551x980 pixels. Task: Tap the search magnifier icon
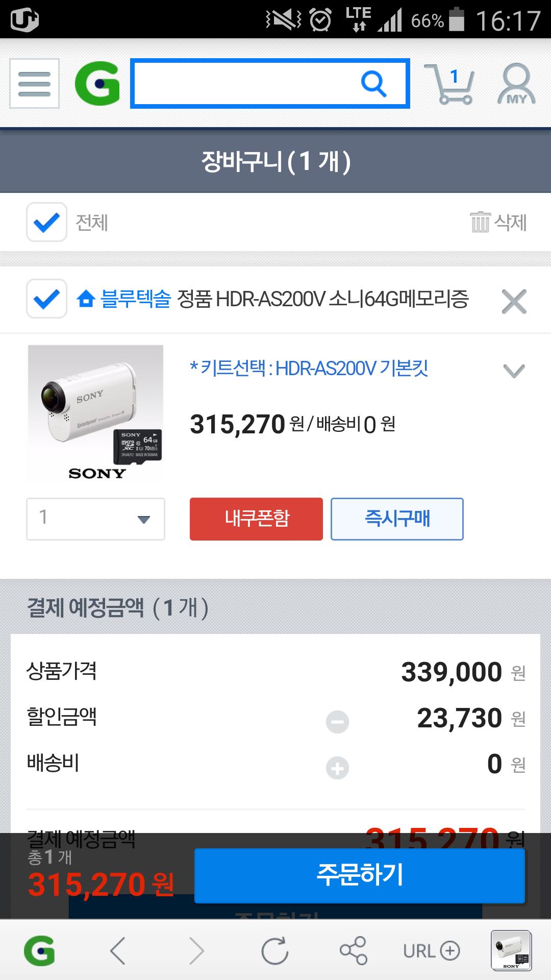(373, 83)
